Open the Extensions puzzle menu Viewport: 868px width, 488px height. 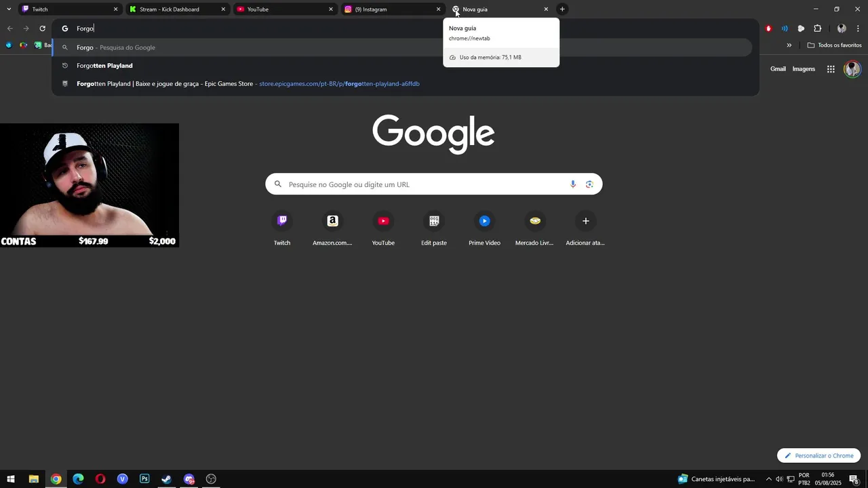coord(817,28)
